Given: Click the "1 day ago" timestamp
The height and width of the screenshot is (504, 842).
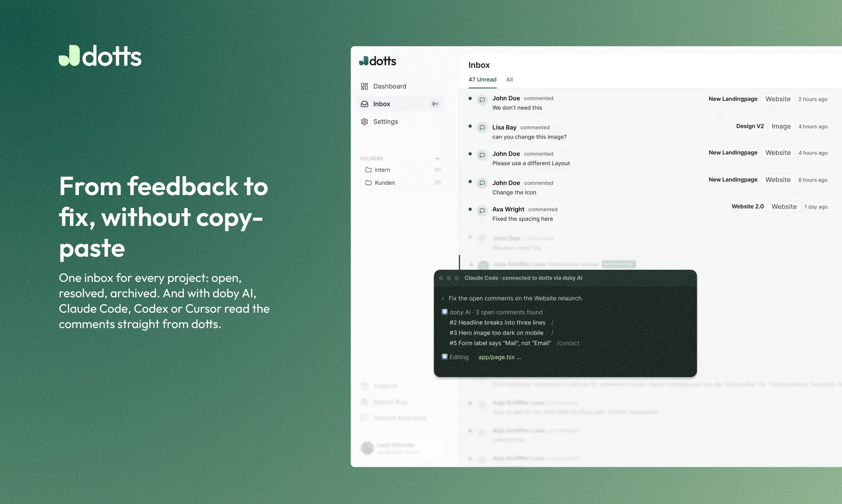Looking at the screenshot, I should pyautogui.click(x=816, y=207).
